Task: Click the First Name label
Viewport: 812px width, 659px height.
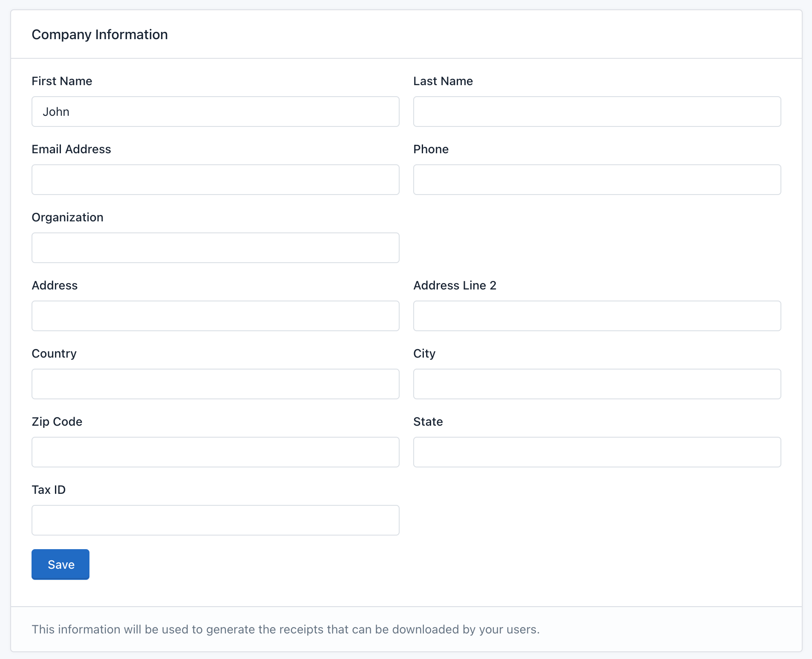Action: [61, 81]
